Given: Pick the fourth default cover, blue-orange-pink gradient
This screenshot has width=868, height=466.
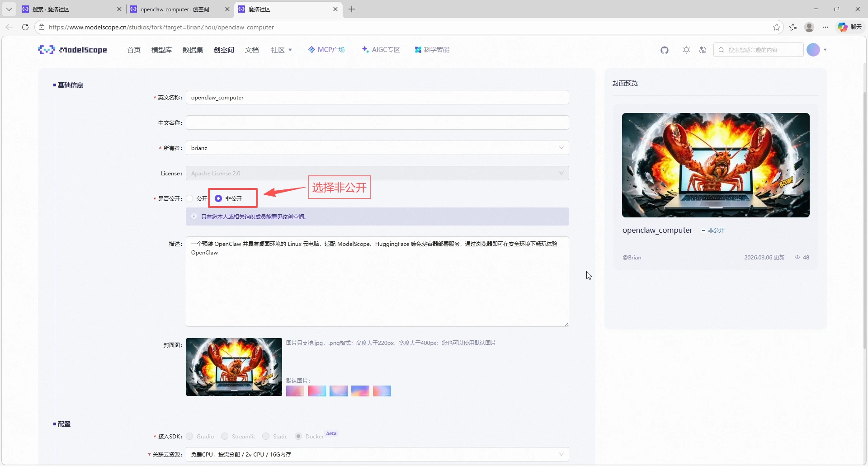Looking at the screenshot, I should [x=360, y=391].
